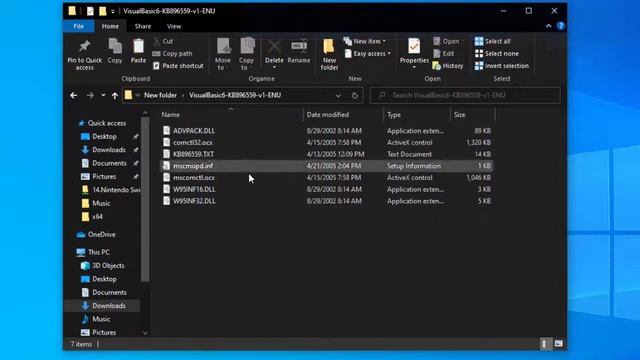Click the Paste ribbon icon
Viewport: 640px width, 360px height.
click(x=138, y=46)
